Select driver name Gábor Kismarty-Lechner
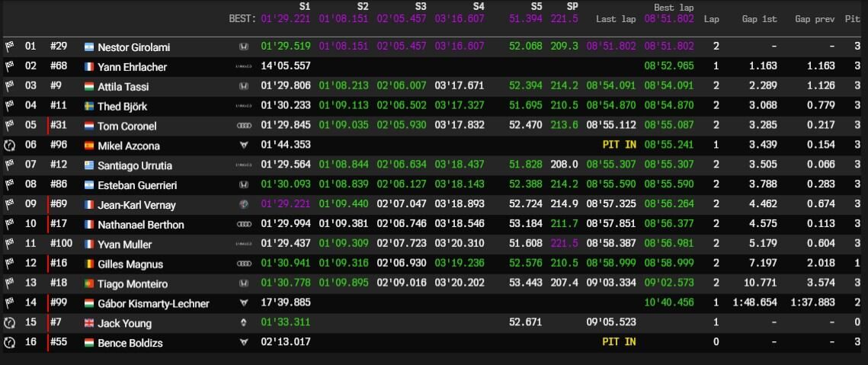 click(x=153, y=303)
